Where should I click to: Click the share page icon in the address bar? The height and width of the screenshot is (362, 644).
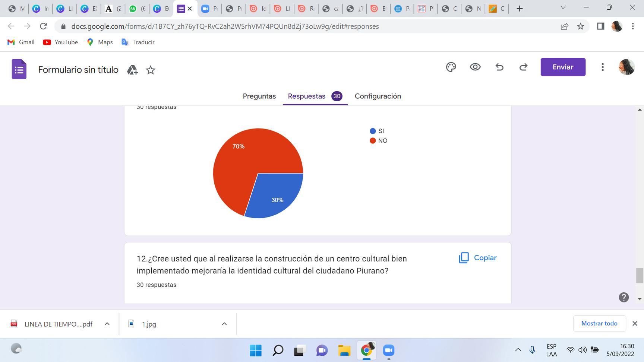565,26
